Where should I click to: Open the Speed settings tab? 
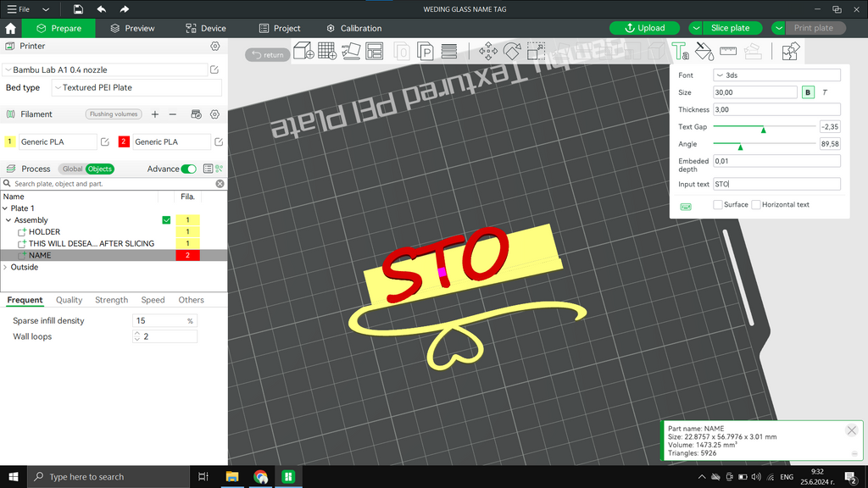153,300
